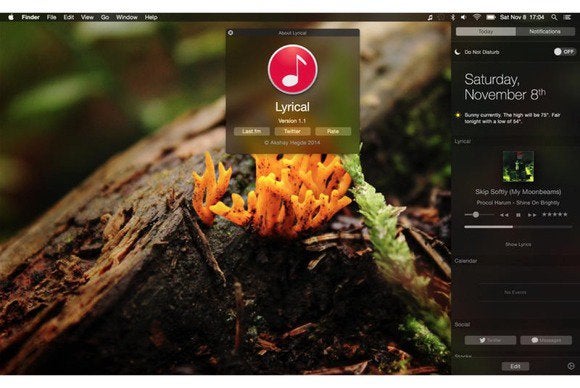Click the Messages social button

pos(546,340)
